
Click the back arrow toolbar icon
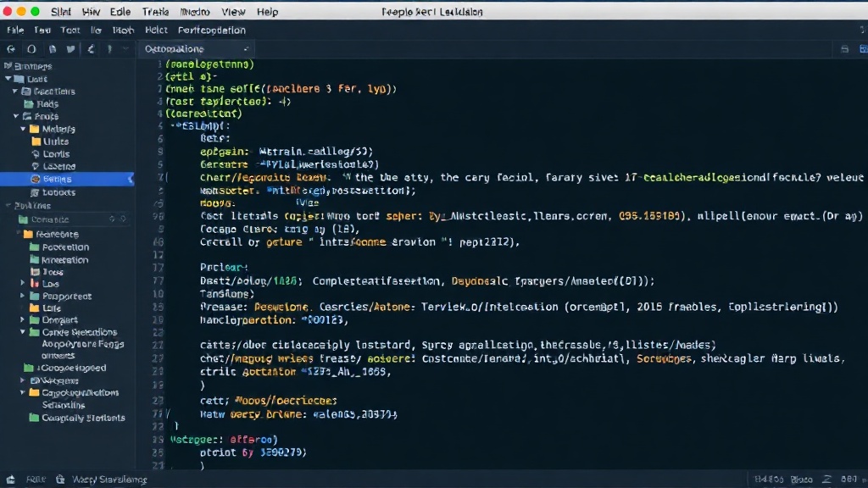(x=10, y=49)
